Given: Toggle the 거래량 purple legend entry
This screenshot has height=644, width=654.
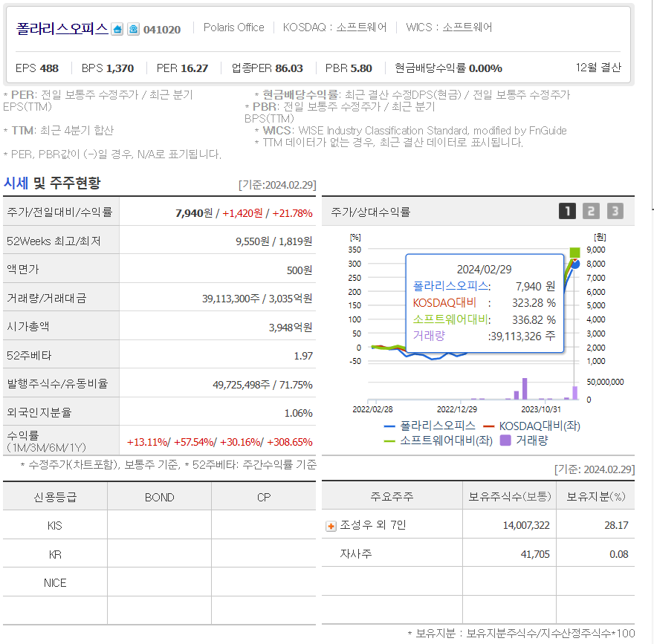Looking at the screenshot, I should click(524, 440).
